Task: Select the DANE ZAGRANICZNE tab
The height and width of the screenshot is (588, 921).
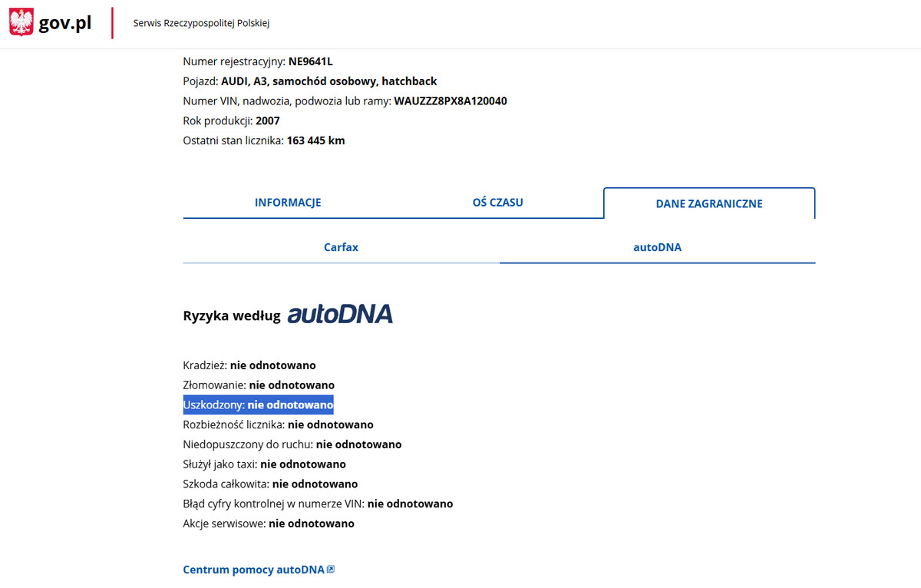Action: (709, 203)
